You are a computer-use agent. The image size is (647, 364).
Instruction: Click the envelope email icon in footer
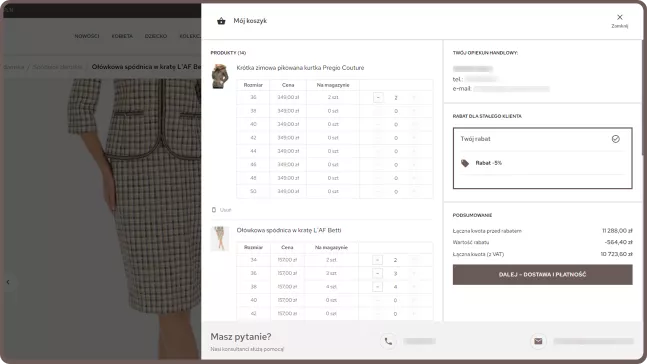point(538,341)
